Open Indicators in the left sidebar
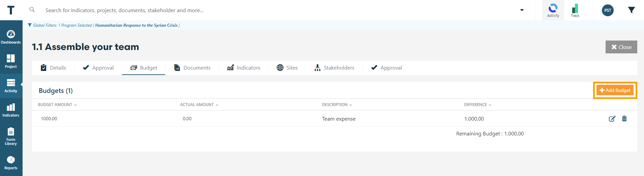644x176 pixels. tap(11, 110)
